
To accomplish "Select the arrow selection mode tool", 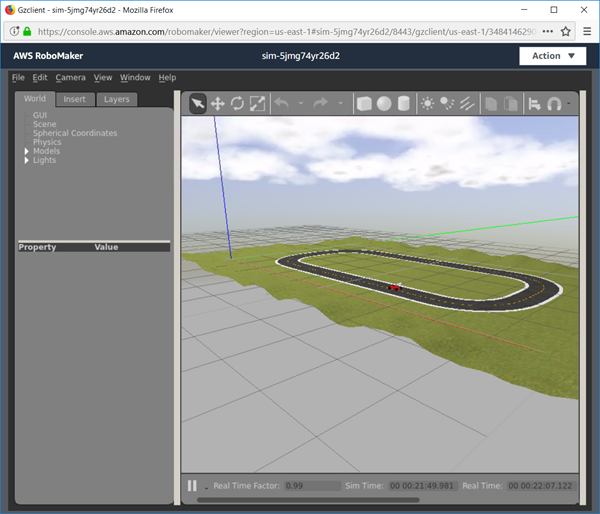I will coord(197,103).
